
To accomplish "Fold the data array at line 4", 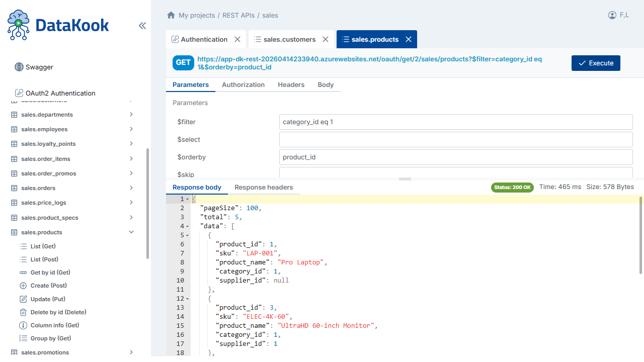I will coord(188,226).
